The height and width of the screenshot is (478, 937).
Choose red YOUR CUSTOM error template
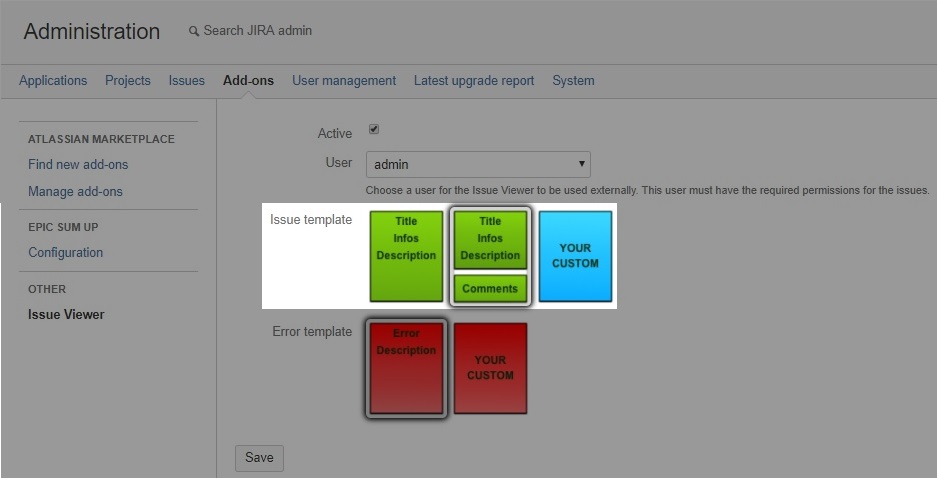[x=490, y=368]
